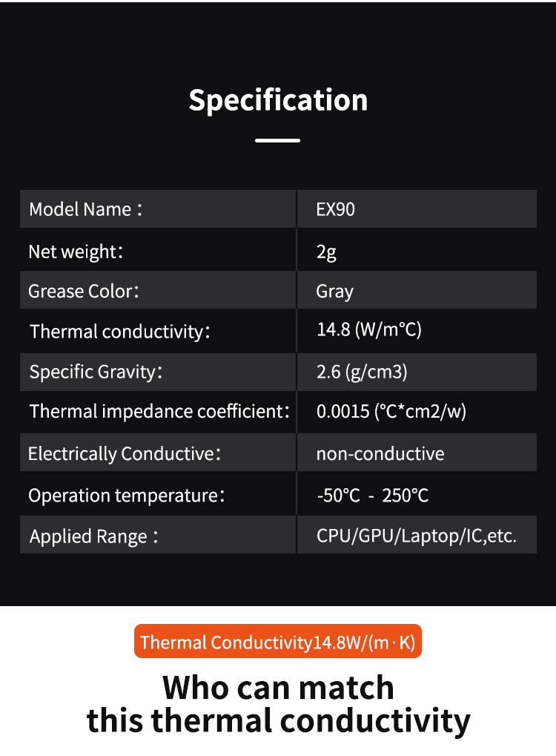Click the Gray color value
Image resolution: width=556 pixels, height=756 pixels.
coord(334,292)
